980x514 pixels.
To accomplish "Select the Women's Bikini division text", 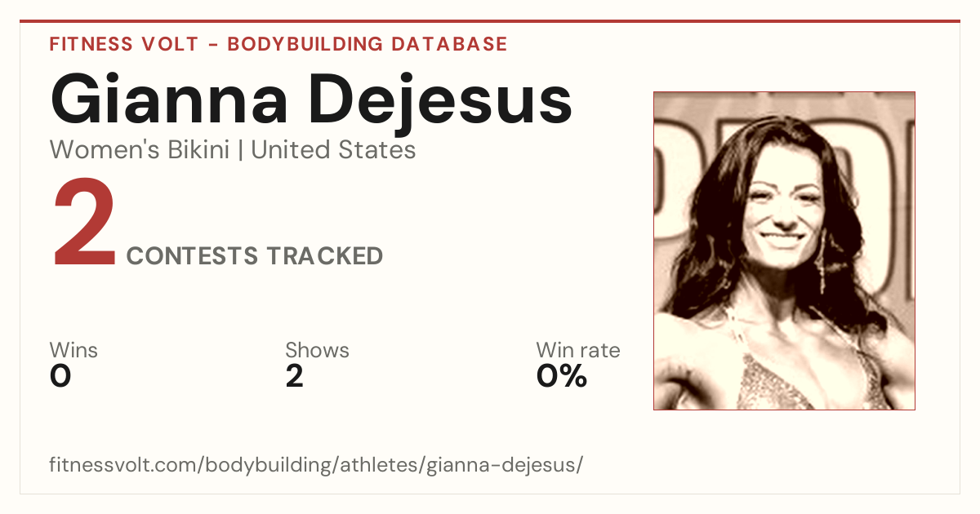I will point(140,150).
